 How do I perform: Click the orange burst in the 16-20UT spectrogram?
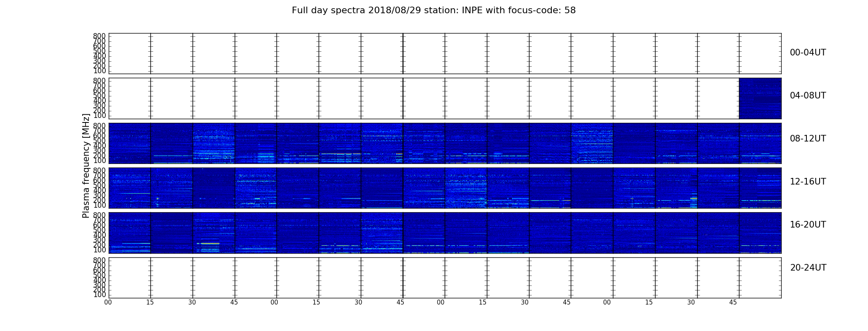pos(210,244)
